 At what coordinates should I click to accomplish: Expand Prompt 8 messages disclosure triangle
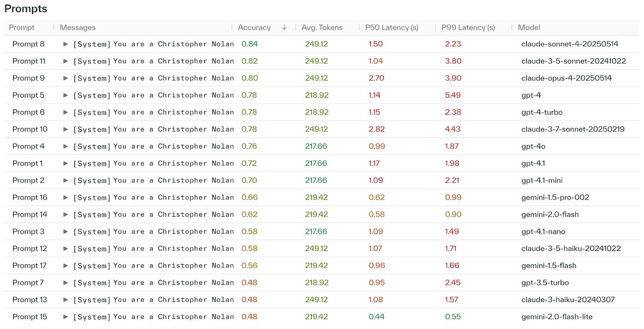(66, 44)
